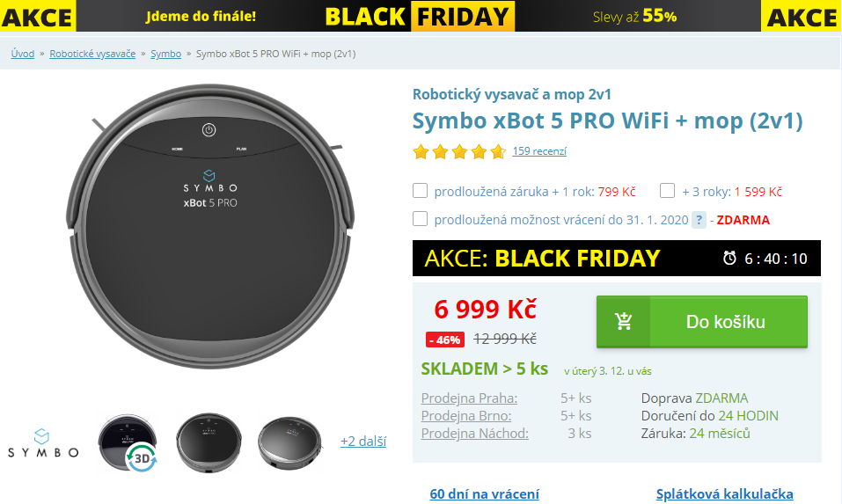This screenshot has width=842, height=504.
Task: Click the shopping cart icon on the buy button
Action: (624, 322)
